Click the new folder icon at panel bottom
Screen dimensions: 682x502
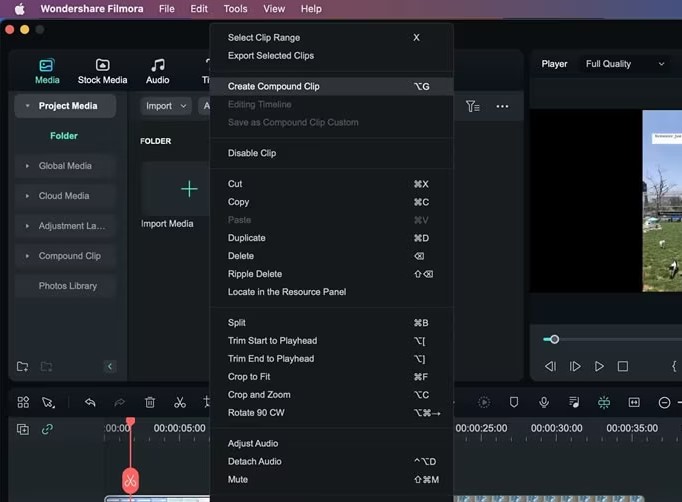(23, 367)
